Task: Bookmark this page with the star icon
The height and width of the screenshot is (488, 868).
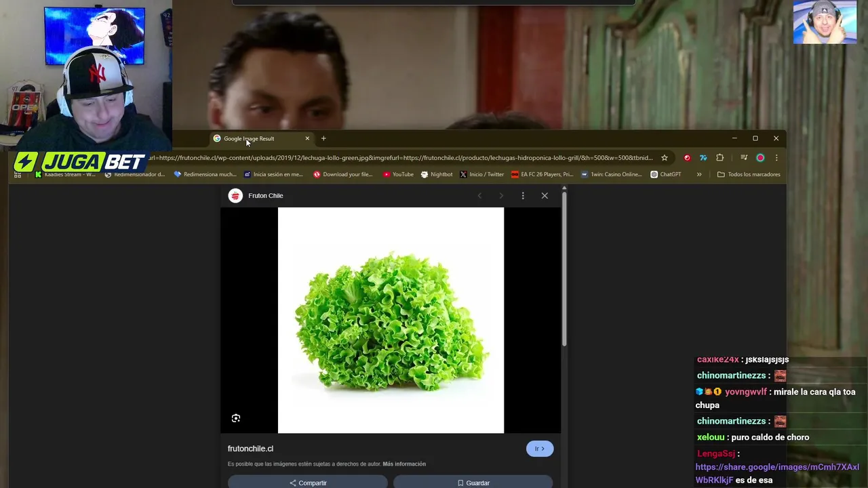Action: tap(665, 158)
